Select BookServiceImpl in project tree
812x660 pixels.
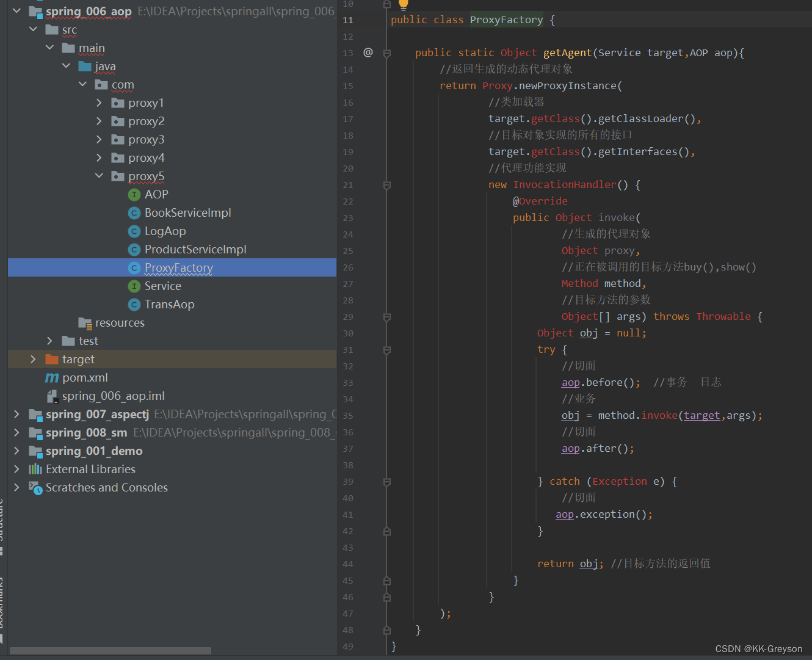172,212
